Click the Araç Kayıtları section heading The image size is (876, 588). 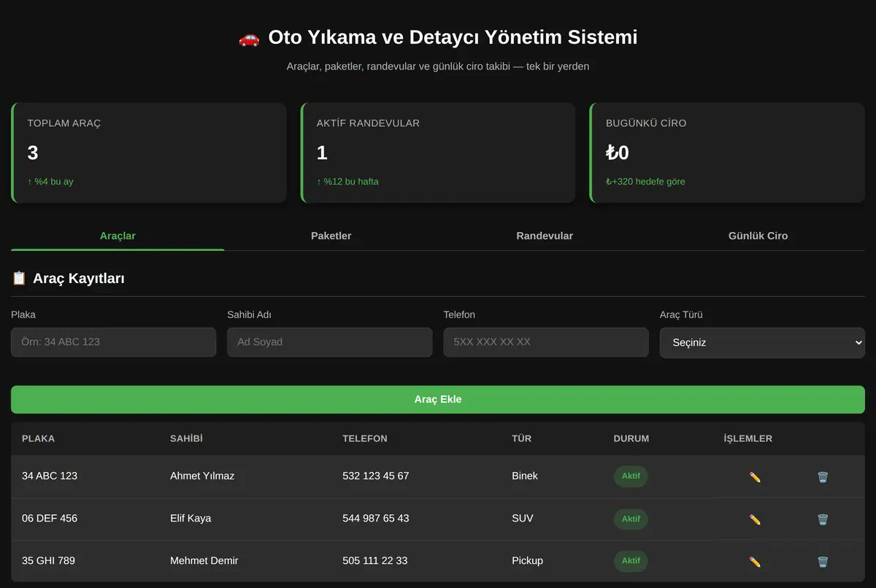click(79, 278)
